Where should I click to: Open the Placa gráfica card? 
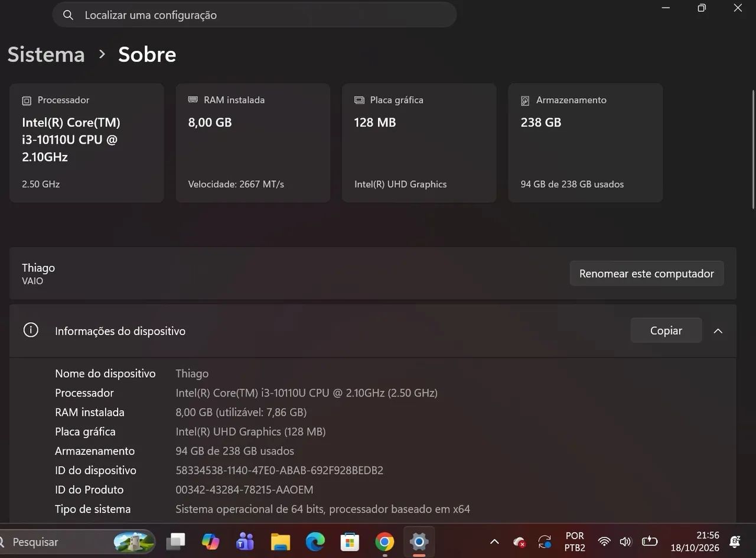pos(419,143)
